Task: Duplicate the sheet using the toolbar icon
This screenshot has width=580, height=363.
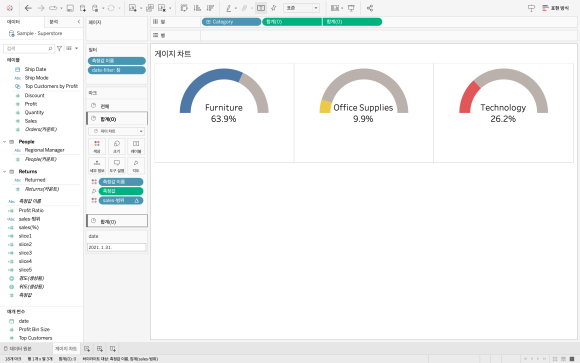Action: [150, 8]
